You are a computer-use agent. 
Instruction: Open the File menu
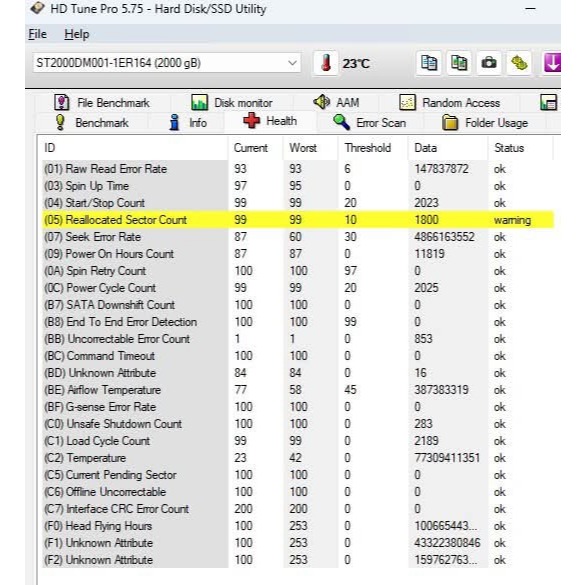[x=38, y=34]
